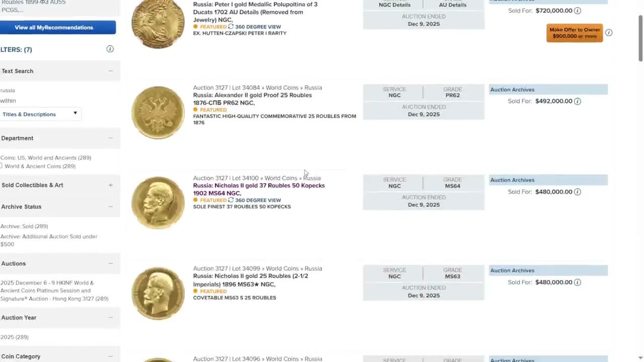Click the info icon beside the $480,000.00 sold price
This screenshot has width=644, height=362.
(577, 192)
